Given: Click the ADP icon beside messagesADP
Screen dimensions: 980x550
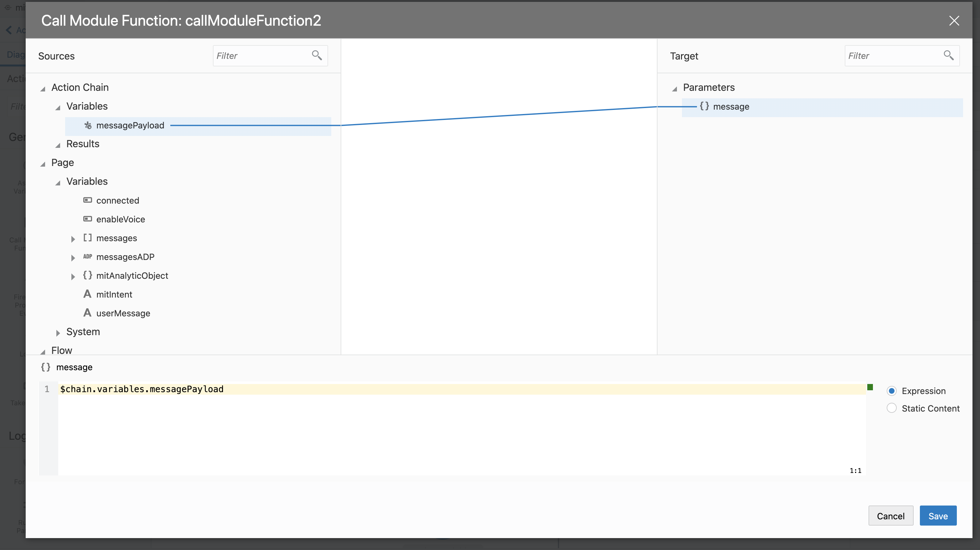Looking at the screenshot, I should pos(87,257).
